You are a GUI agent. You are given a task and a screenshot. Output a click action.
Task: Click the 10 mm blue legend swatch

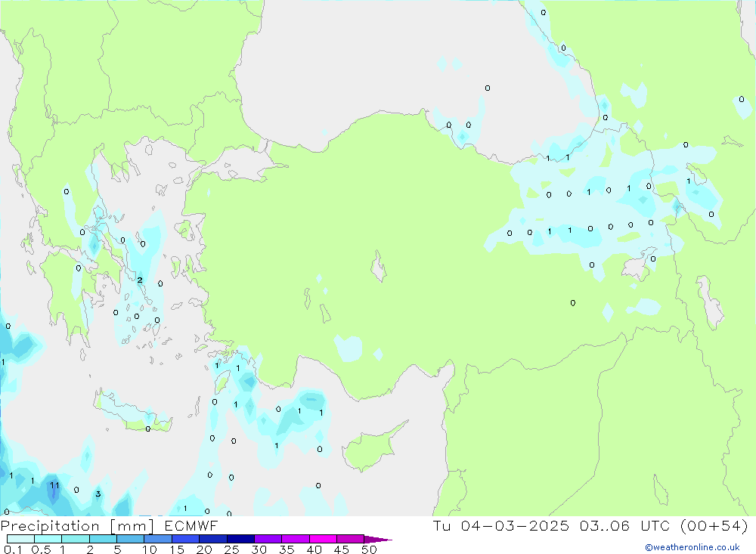coord(158,539)
